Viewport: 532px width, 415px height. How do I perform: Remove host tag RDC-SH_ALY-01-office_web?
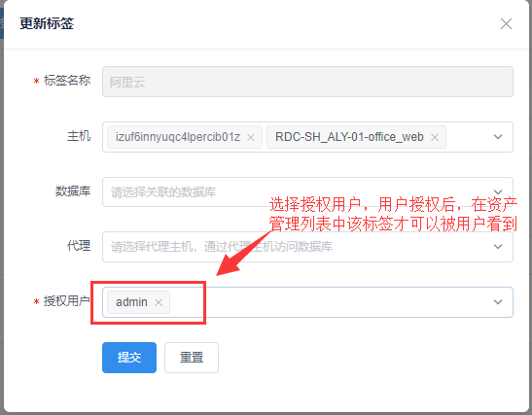pos(435,137)
